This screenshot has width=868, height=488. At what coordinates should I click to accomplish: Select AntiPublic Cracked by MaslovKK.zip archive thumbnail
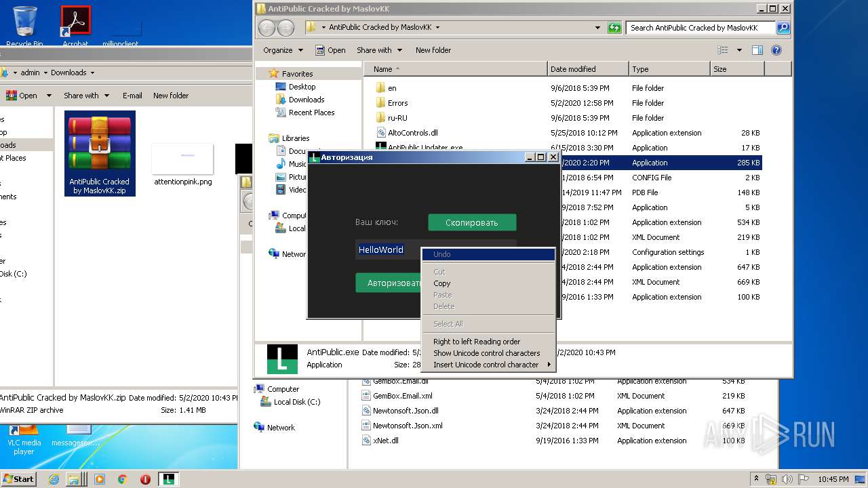[x=100, y=153]
